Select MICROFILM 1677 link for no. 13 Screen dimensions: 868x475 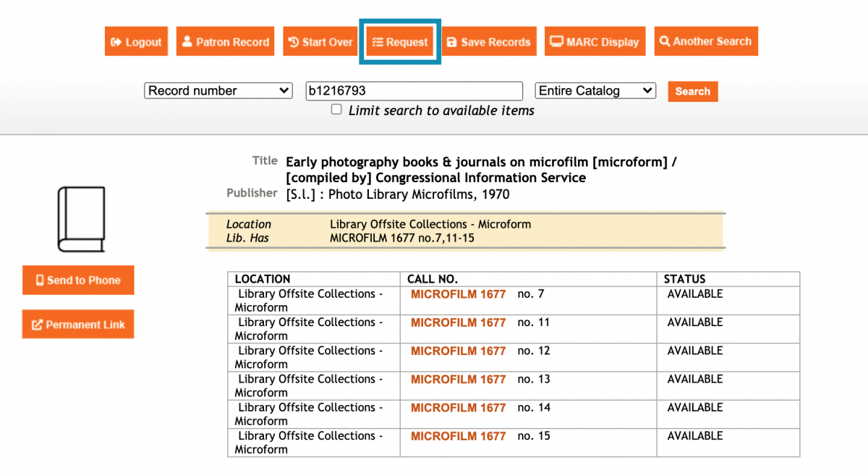pos(458,380)
